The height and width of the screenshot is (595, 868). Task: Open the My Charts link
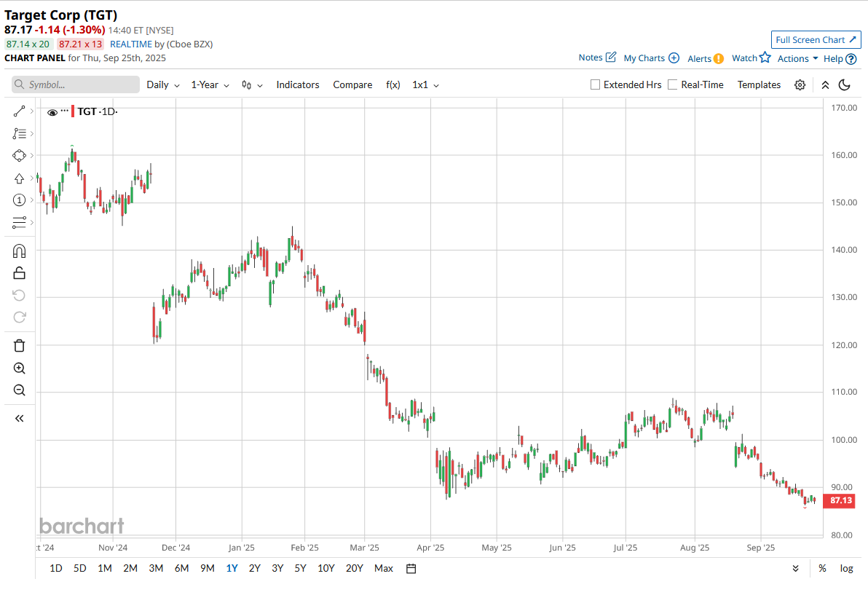(651, 58)
